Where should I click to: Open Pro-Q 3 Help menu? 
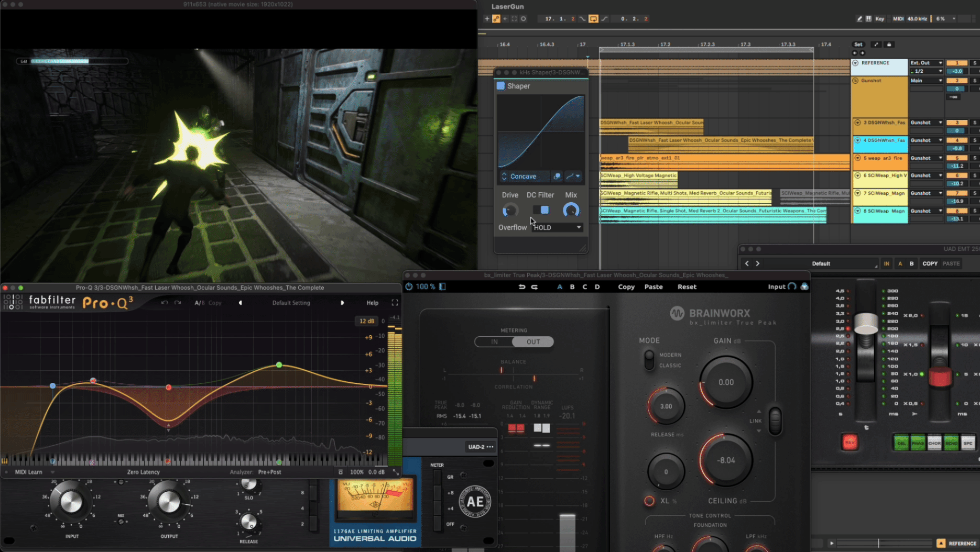pos(372,303)
